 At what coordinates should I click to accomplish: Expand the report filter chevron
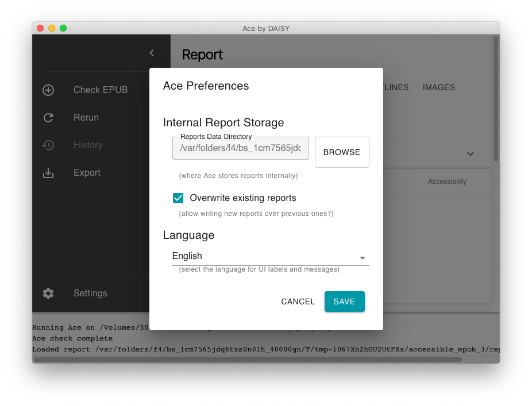click(471, 154)
